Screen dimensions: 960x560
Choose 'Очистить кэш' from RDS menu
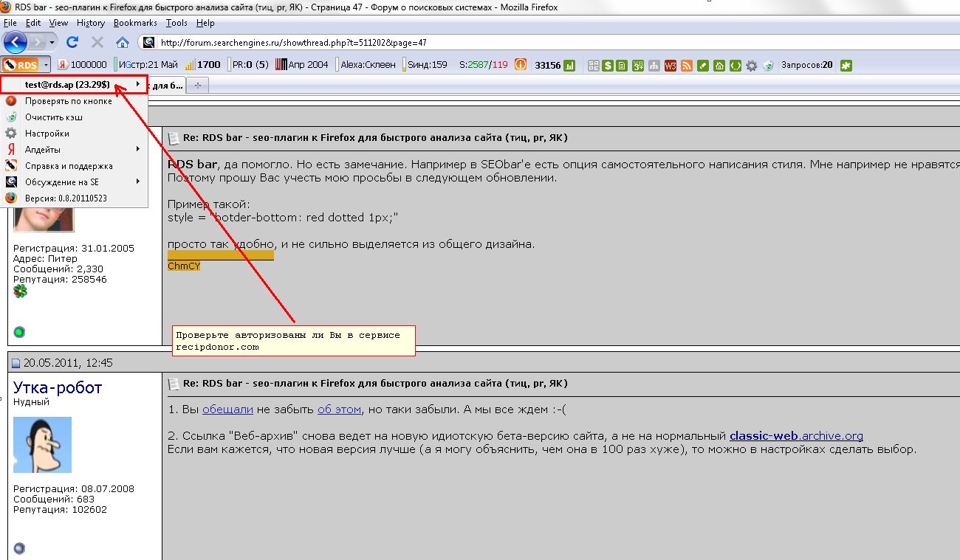74,117
